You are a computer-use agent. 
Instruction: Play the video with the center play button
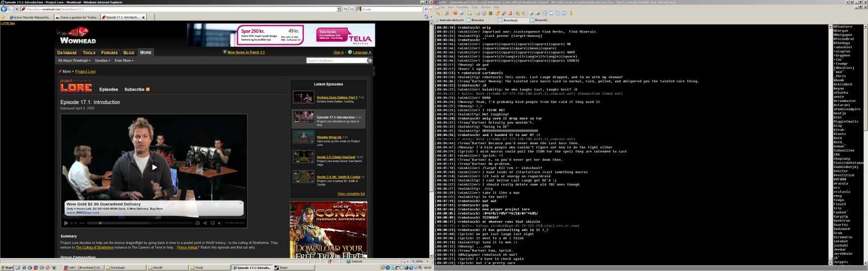pos(154,167)
